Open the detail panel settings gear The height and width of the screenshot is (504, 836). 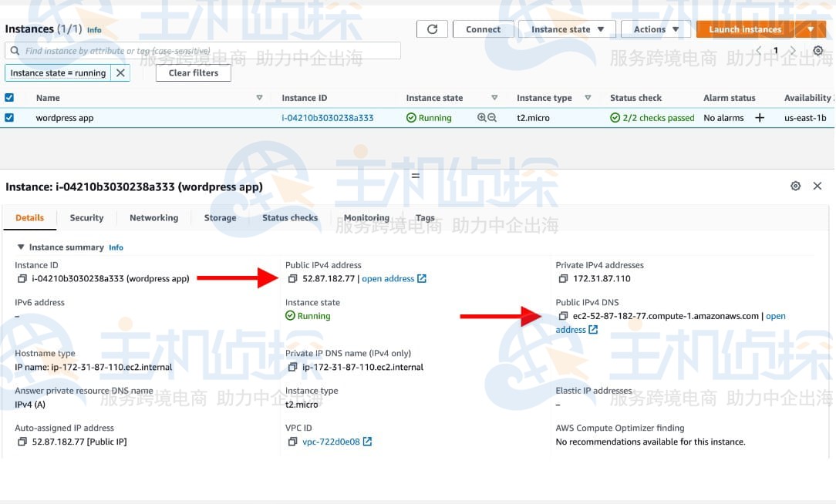coord(796,185)
